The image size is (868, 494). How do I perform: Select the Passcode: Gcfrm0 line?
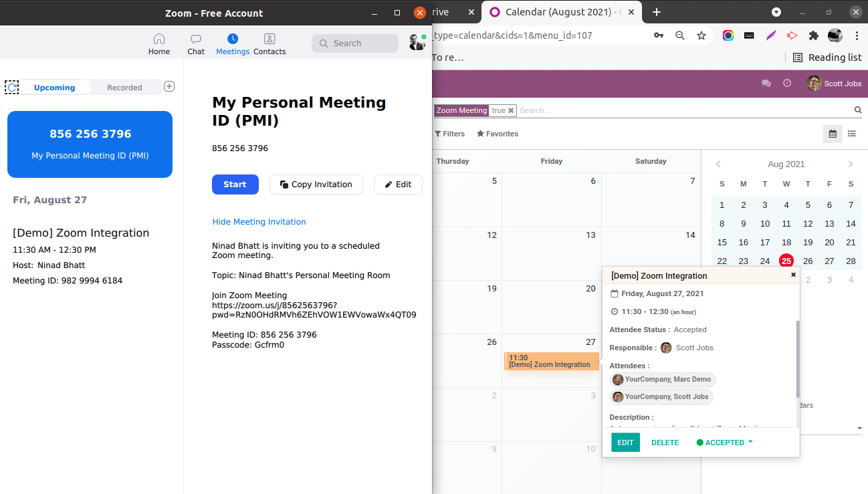[248, 345]
